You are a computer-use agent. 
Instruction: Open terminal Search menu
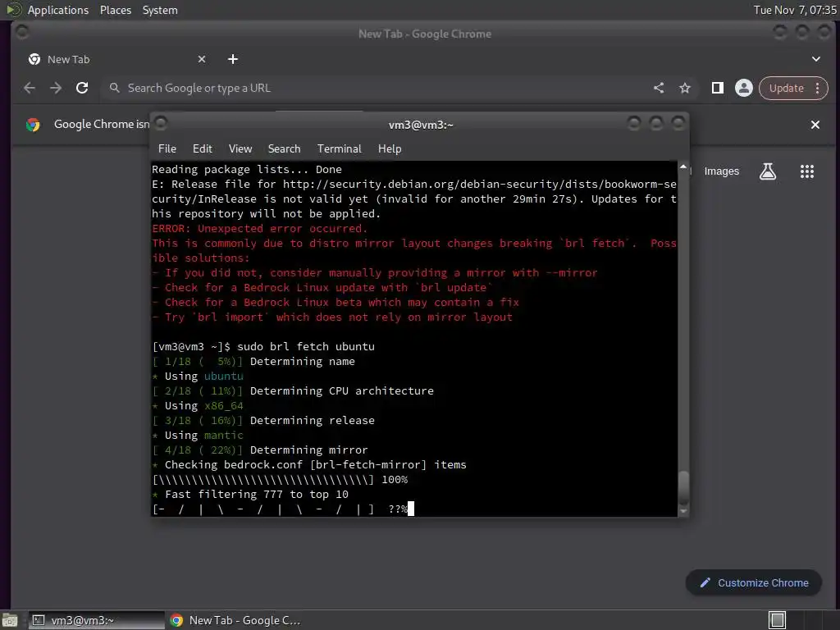pyautogui.click(x=284, y=149)
